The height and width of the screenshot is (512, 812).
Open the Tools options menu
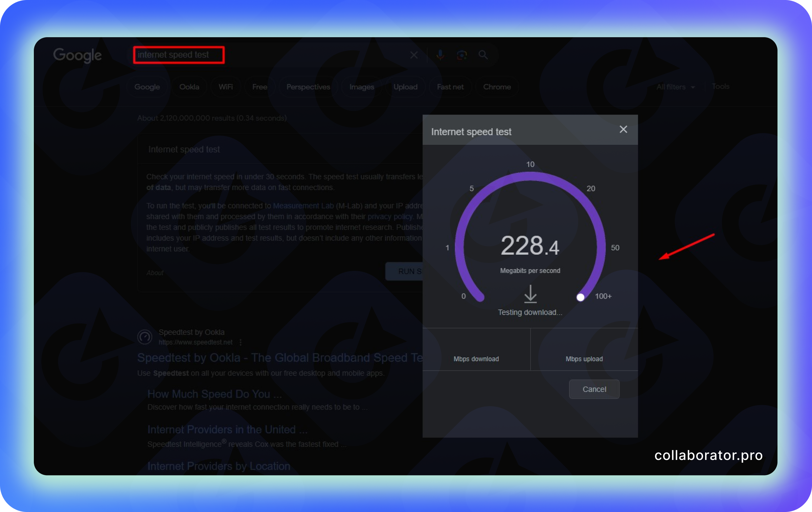(720, 87)
